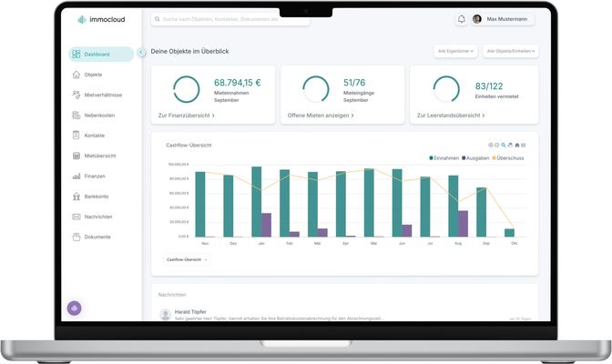Click the 83/122 value
Viewport: 612px width, 364px height.
pyautogui.click(x=489, y=86)
